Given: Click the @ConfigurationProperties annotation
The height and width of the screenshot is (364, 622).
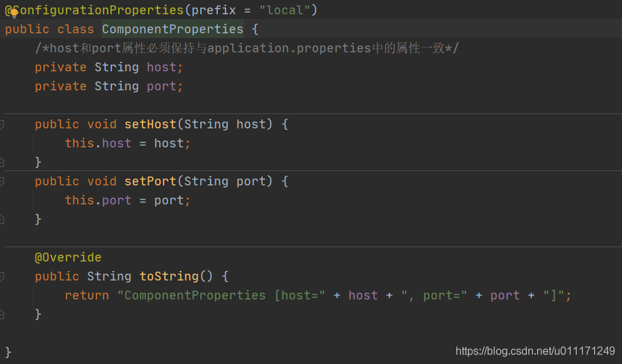Looking at the screenshot, I should pos(94,10).
